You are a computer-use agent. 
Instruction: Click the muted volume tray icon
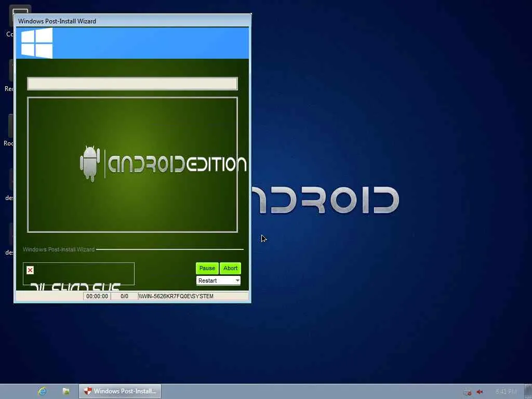[x=480, y=392]
